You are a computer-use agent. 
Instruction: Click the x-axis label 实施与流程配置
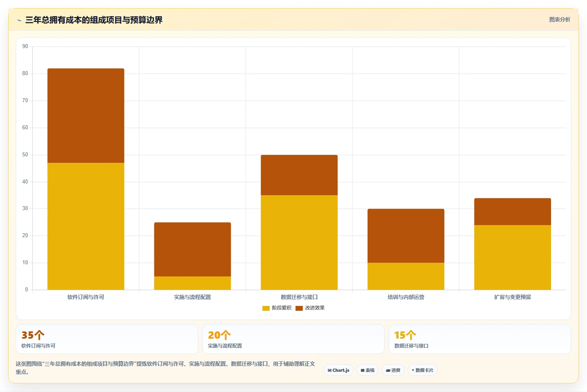(192, 297)
